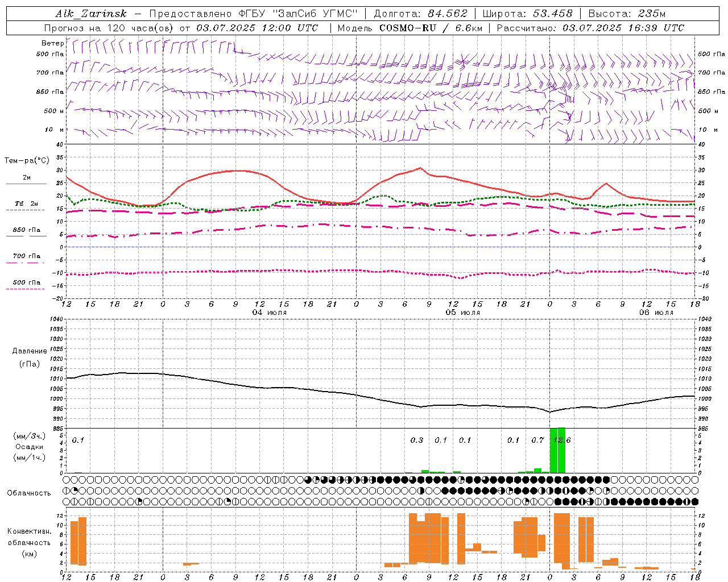Click the model name COSMO-RU / 6.6км
Screen dimensions: 728x582
point(431,28)
